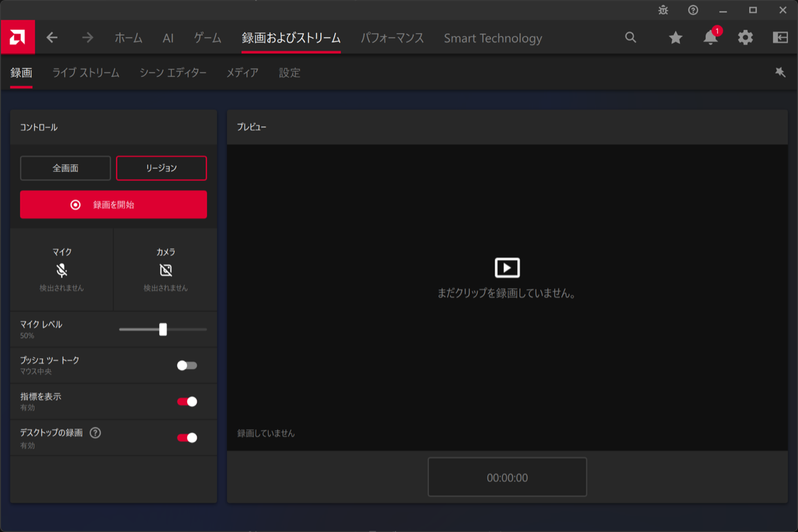
Task: Open settings gear icon
Action: tap(745, 38)
